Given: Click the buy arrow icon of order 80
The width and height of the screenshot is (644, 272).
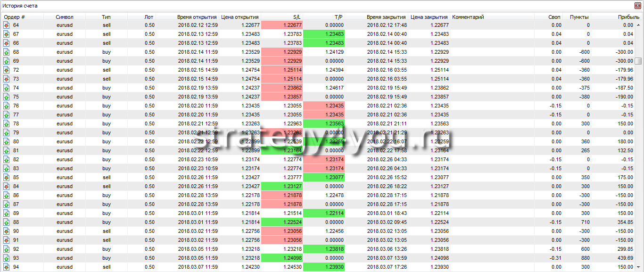Looking at the screenshot, I should [x=7, y=141].
